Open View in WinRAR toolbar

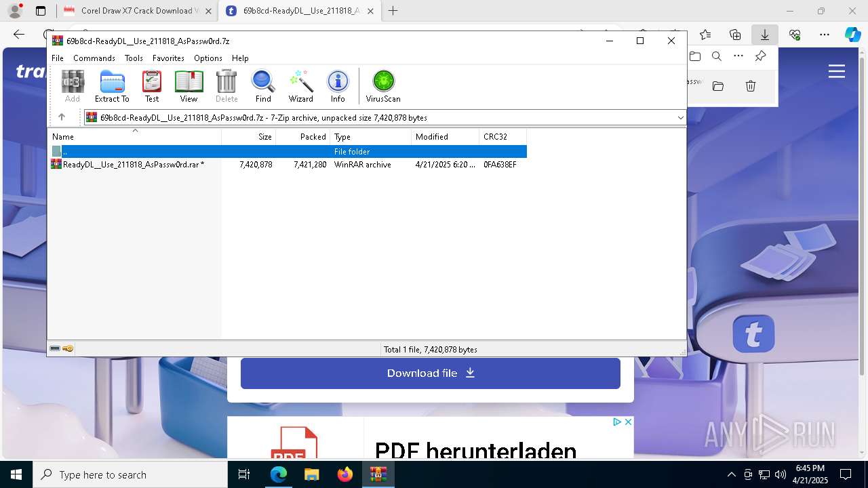tap(189, 86)
